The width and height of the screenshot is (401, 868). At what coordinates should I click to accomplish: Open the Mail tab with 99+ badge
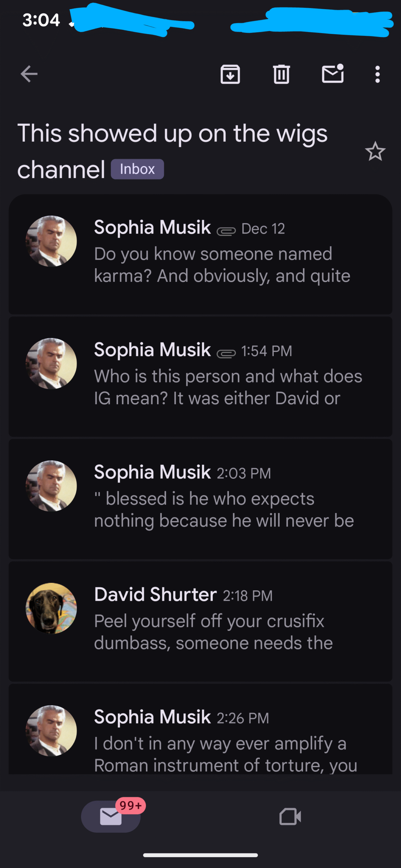(111, 816)
